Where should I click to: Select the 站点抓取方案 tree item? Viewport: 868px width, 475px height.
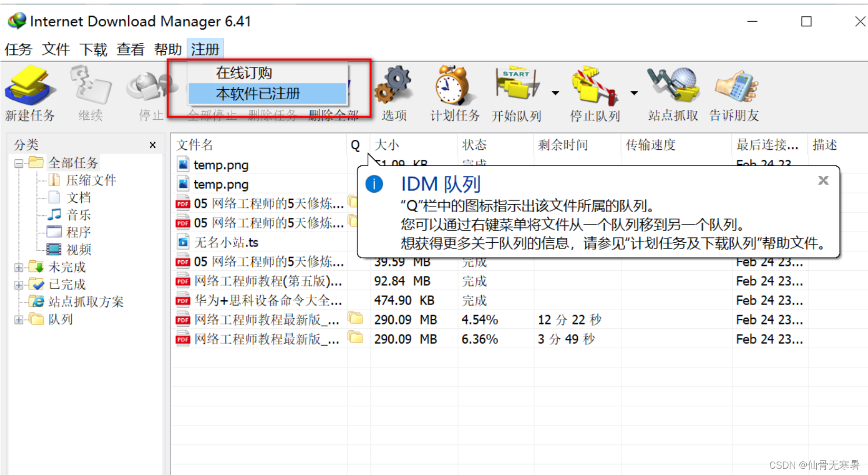pos(85,302)
